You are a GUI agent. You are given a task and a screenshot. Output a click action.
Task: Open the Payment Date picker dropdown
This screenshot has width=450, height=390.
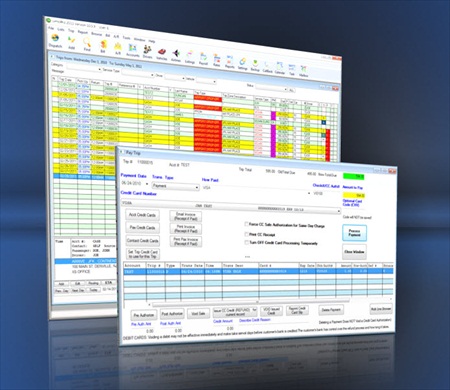pos(147,184)
